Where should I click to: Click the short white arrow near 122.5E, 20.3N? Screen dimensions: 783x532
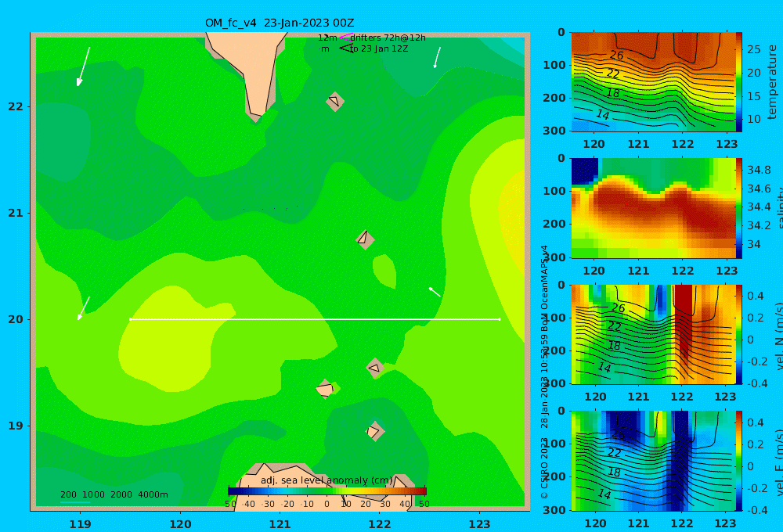pos(435,292)
